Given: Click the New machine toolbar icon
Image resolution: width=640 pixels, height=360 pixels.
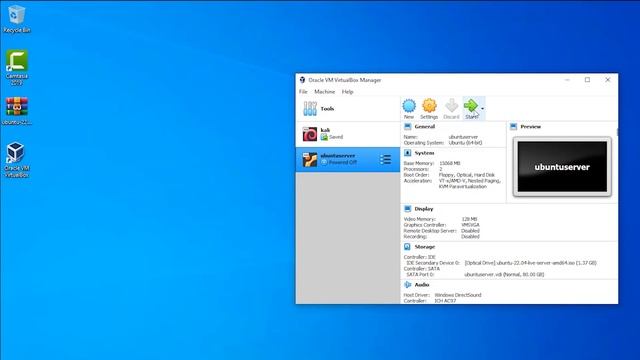Looking at the screenshot, I should 409,109.
